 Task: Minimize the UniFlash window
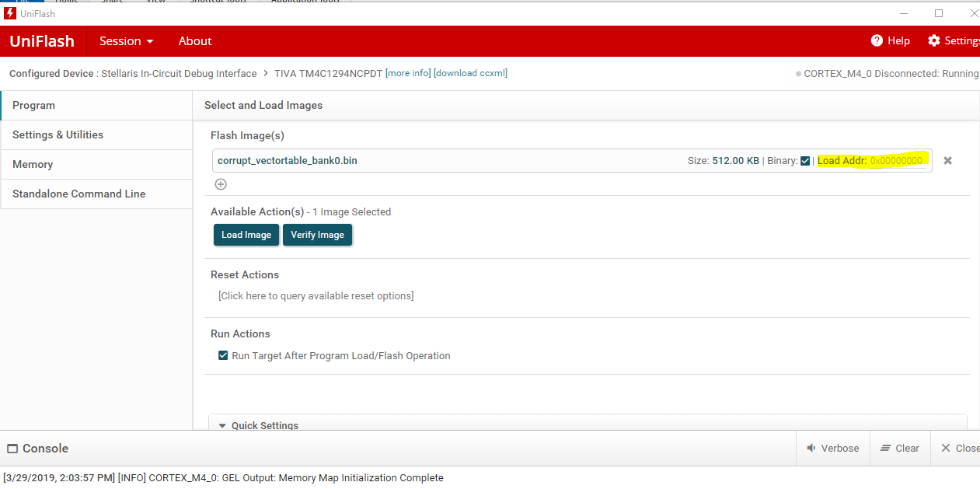point(903,13)
